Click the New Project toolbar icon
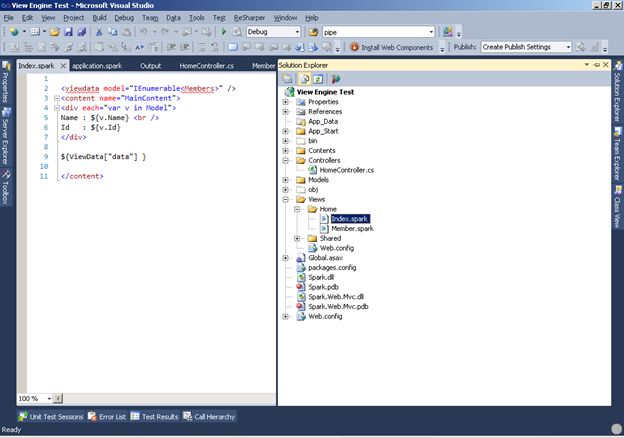Screen dimensions: 624x438 (x=14, y=32)
